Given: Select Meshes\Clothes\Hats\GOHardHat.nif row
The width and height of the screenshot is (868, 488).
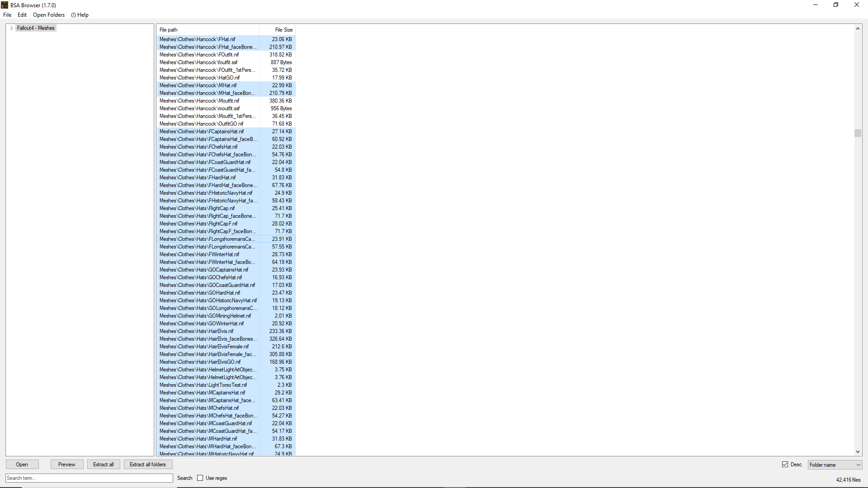Looking at the screenshot, I should coord(226,293).
